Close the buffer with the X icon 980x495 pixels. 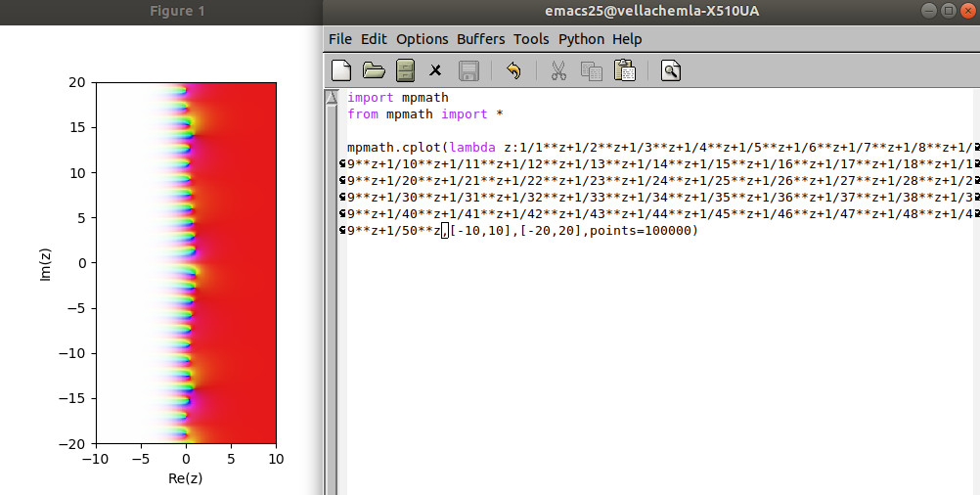pos(436,70)
